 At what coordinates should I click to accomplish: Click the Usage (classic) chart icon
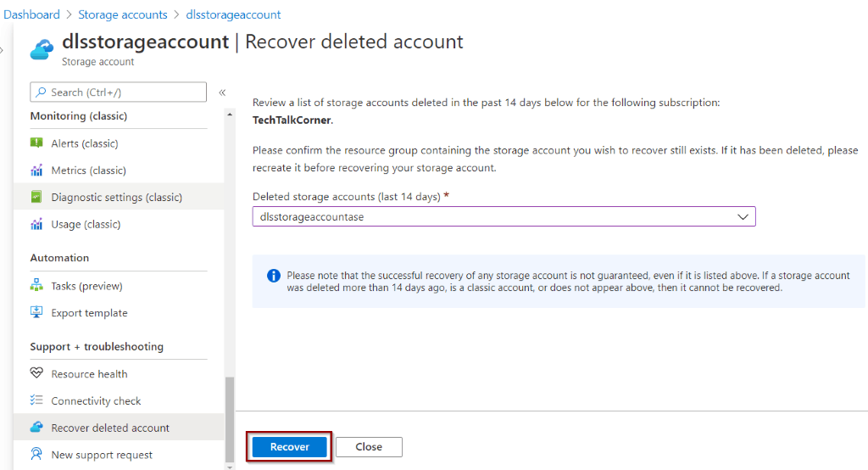tap(36, 224)
